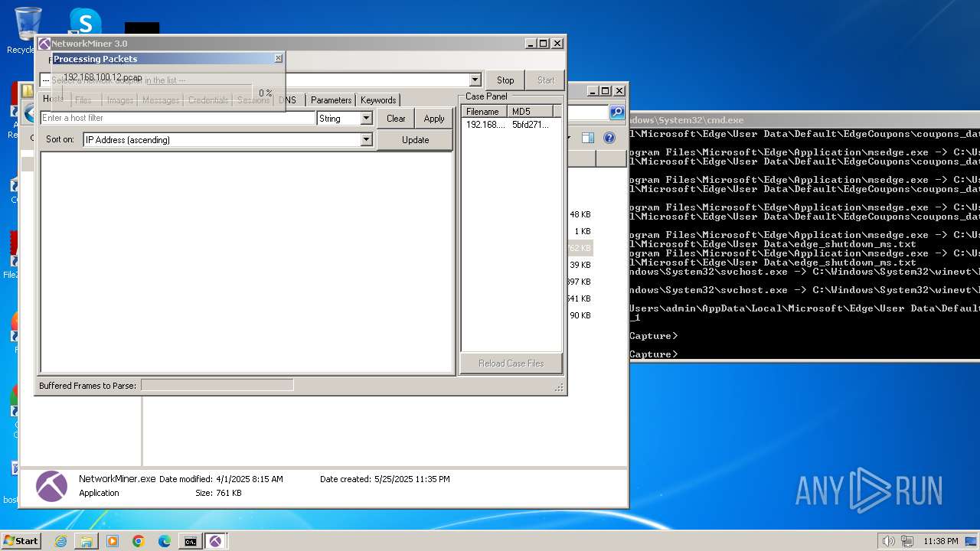Minimize the Explorer window behind NetworkMiner
This screenshot has width=980, height=551.
[x=593, y=90]
